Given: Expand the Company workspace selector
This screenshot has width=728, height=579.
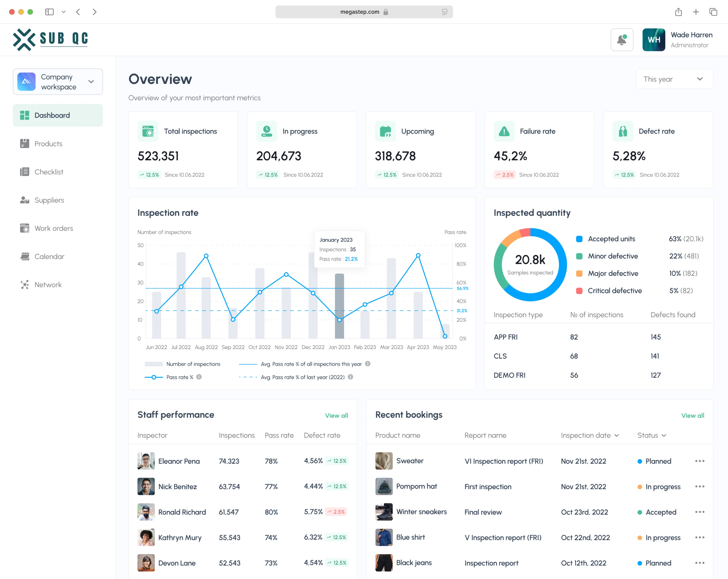Looking at the screenshot, I should 58,82.
